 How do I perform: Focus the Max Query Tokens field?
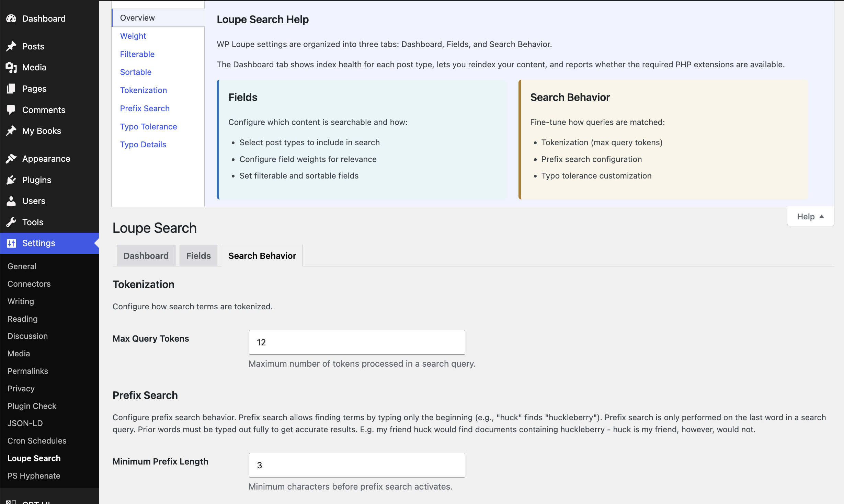pyautogui.click(x=357, y=342)
